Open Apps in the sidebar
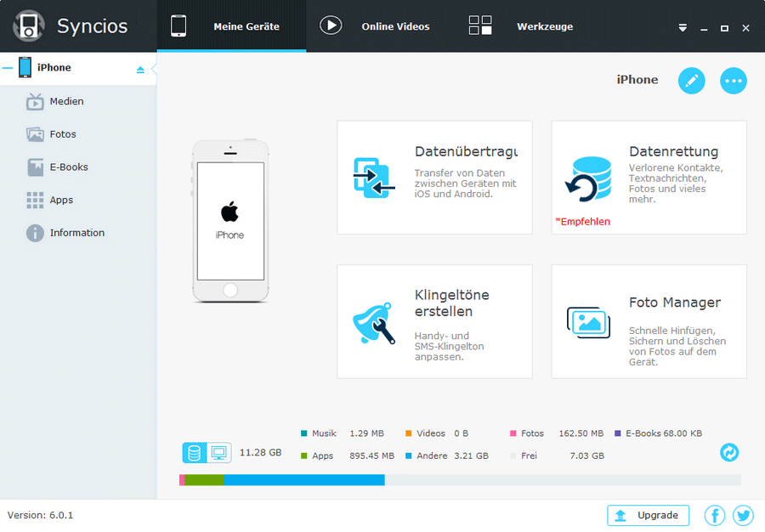This screenshot has height=532, width=765. [x=61, y=200]
